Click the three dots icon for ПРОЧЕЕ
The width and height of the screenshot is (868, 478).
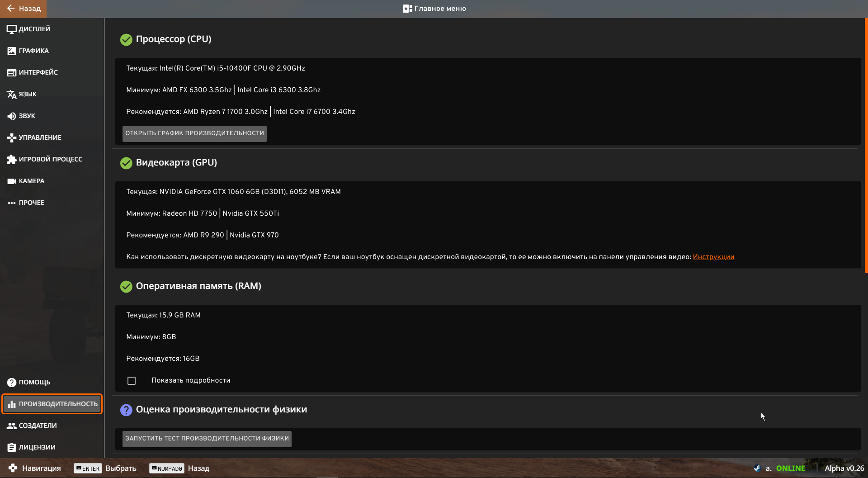pos(12,203)
